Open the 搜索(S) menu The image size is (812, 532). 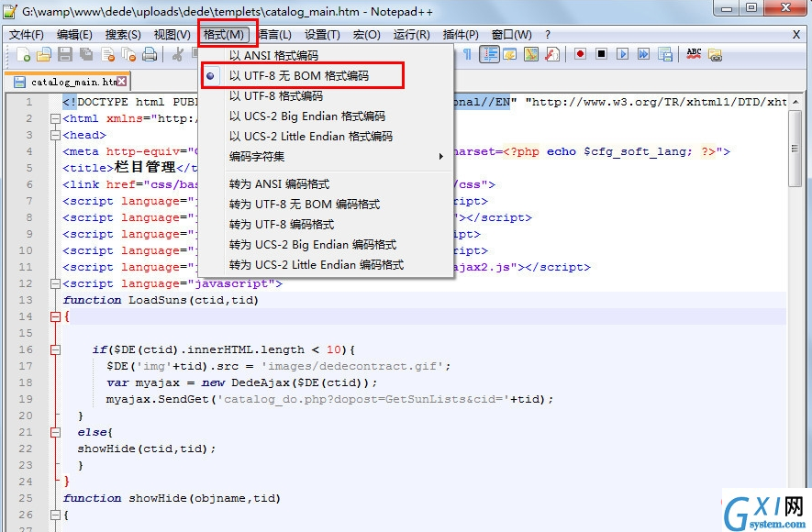[x=123, y=35]
